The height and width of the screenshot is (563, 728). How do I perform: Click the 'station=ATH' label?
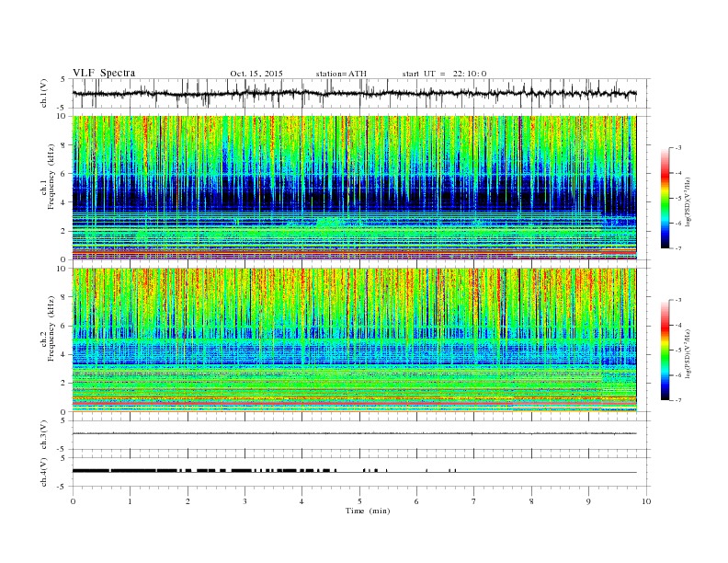pos(341,74)
